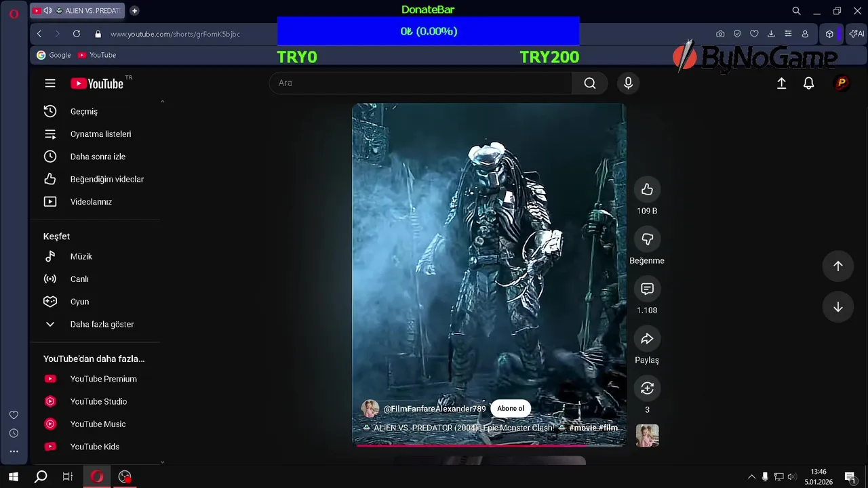Go to next Short with down arrow

click(838, 307)
